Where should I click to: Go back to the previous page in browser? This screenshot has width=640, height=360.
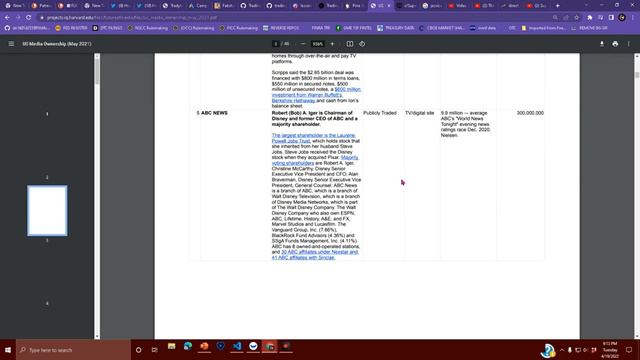coord(7,18)
